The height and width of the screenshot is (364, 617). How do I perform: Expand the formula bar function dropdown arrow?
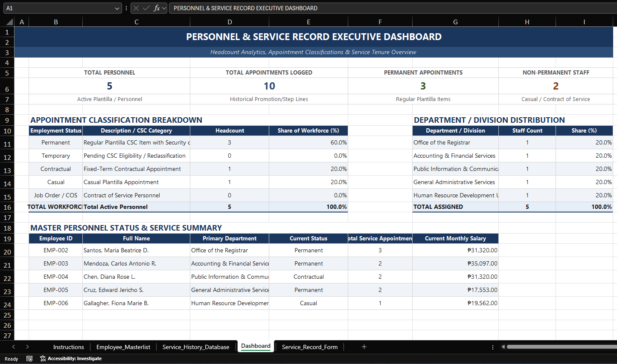(x=164, y=8)
